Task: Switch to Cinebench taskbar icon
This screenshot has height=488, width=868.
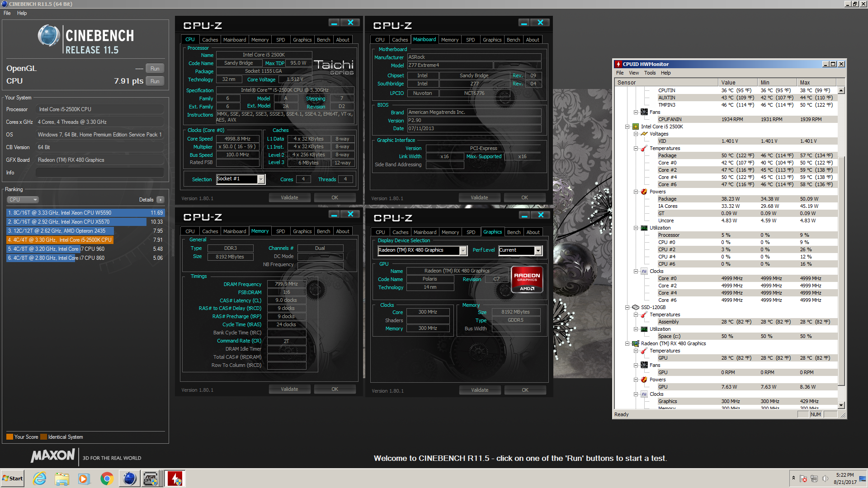Action: tap(129, 479)
